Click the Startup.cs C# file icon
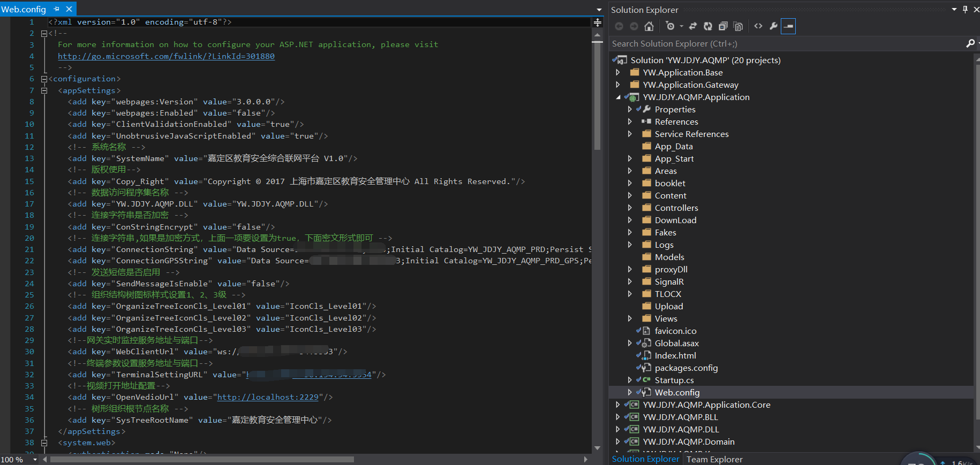This screenshot has width=980, height=465. [646, 380]
